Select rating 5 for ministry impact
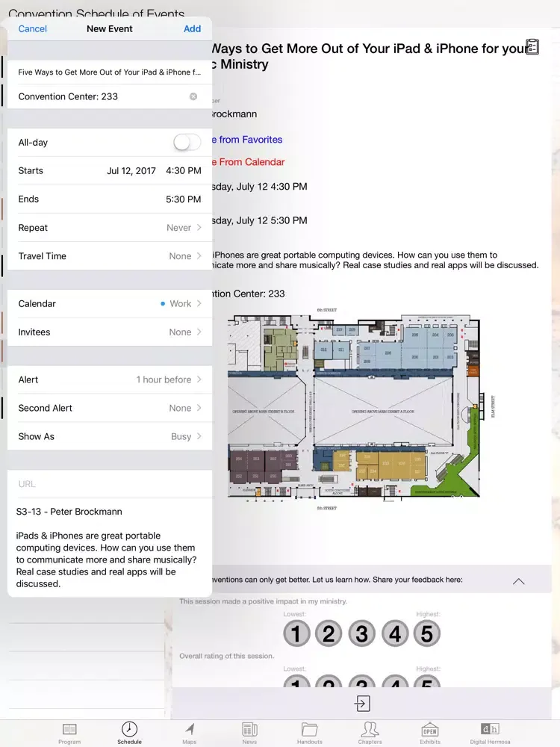This screenshot has width=560, height=747. click(x=426, y=634)
